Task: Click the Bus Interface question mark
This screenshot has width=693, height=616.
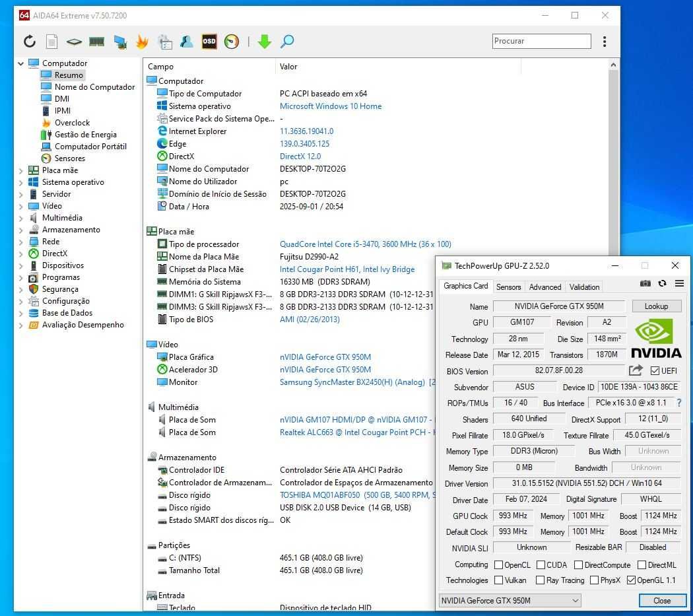Action: tap(679, 403)
